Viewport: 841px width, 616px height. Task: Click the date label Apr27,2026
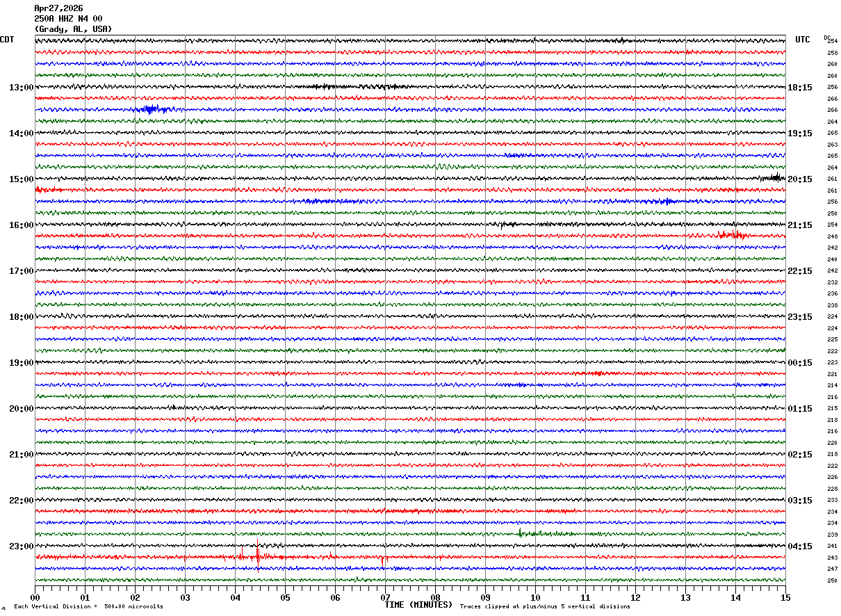click(x=58, y=8)
